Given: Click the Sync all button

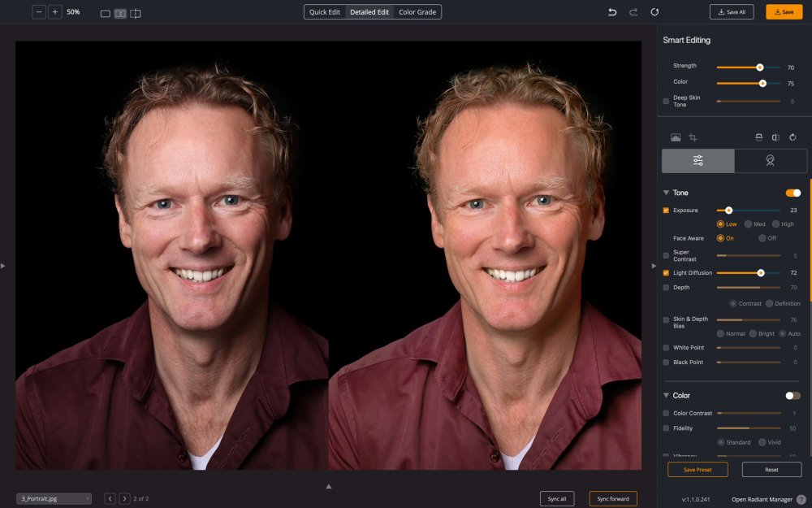Looking at the screenshot, I should pyautogui.click(x=557, y=499).
